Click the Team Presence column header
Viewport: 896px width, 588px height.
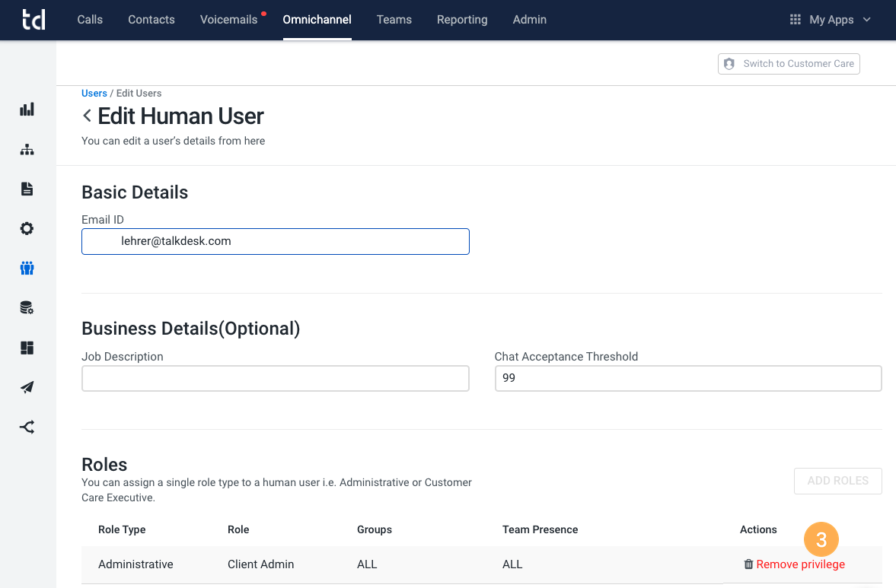point(540,529)
